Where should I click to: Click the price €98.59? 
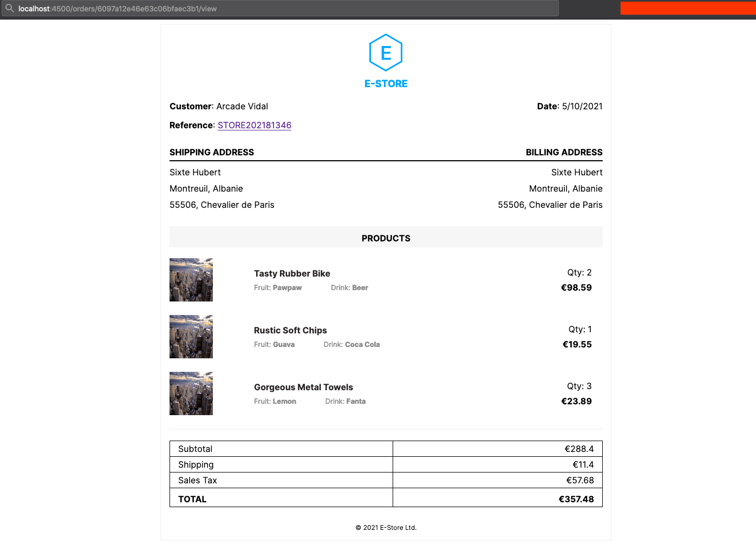click(576, 287)
